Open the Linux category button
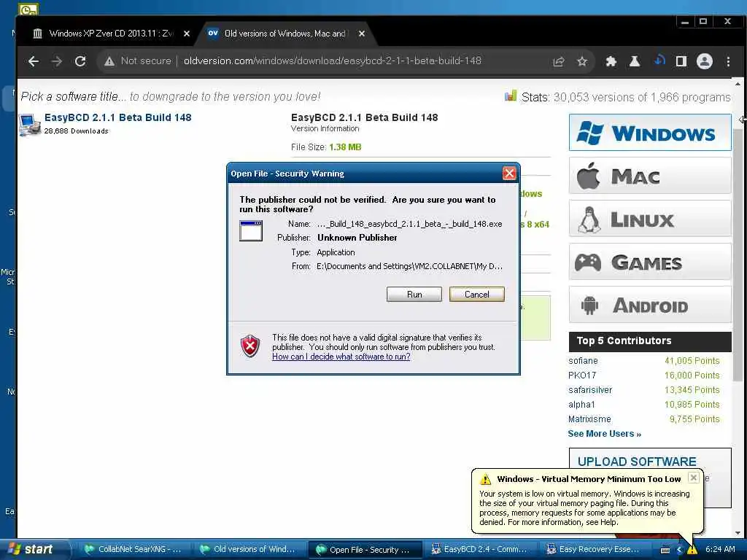 tap(650, 219)
